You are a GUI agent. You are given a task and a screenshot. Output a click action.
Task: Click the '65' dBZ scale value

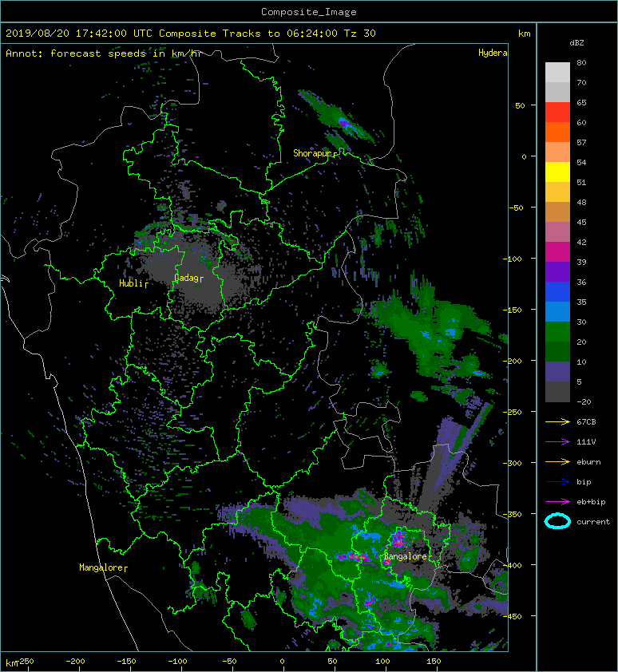(x=581, y=102)
